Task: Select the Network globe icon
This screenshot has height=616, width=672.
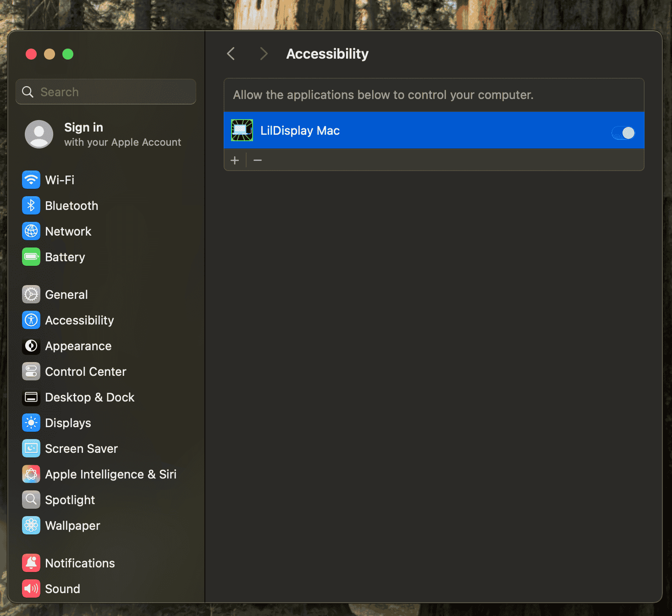Action: click(31, 231)
